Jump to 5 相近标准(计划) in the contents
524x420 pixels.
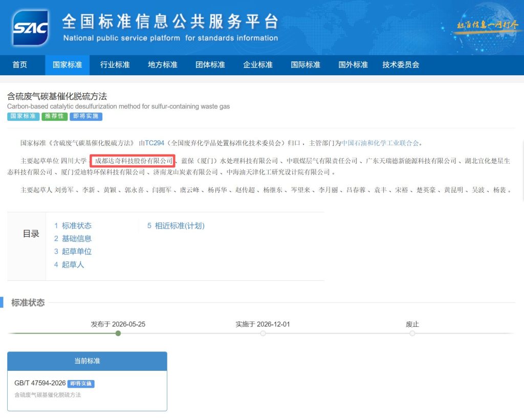coord(176,226)
